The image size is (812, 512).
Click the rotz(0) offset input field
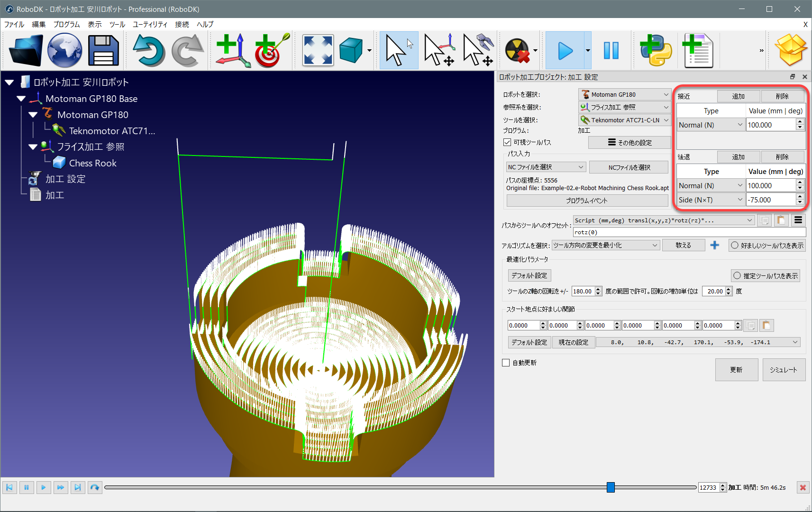pos(690,232)
